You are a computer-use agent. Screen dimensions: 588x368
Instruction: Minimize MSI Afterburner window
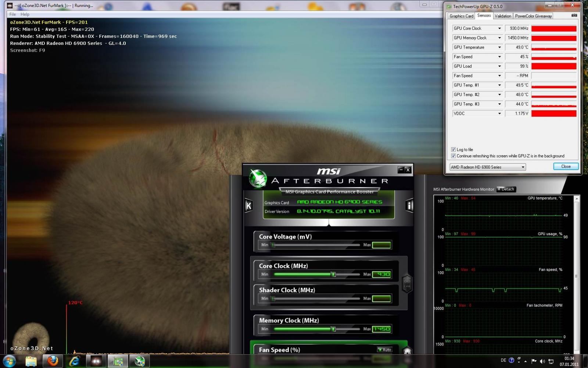401,170
